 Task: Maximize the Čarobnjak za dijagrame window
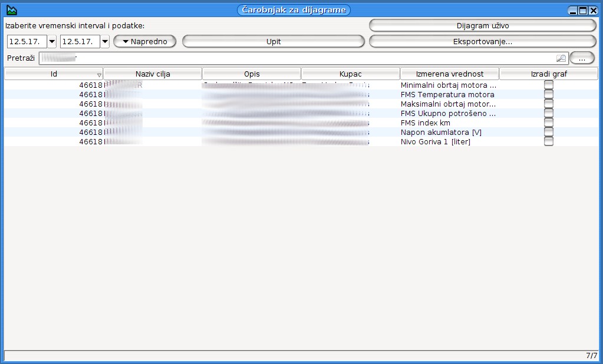pyautogui.click(x=583, y=11)
